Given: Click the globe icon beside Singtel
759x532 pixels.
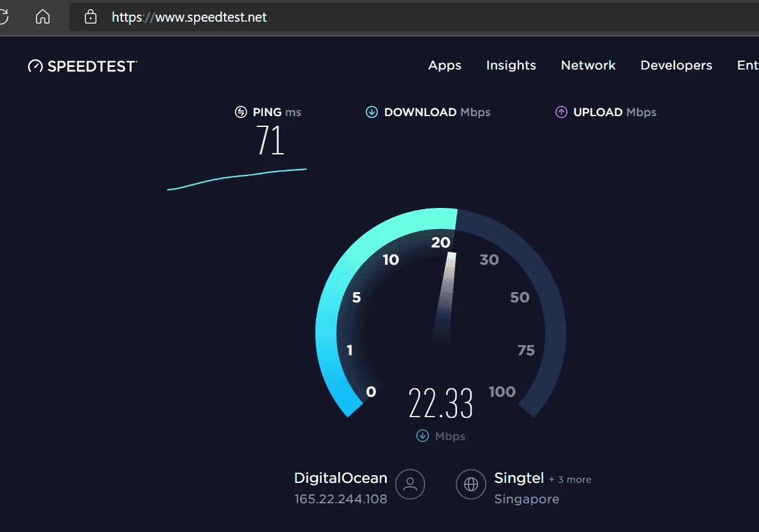Looking at the screenshot, I should pos(470,484).
